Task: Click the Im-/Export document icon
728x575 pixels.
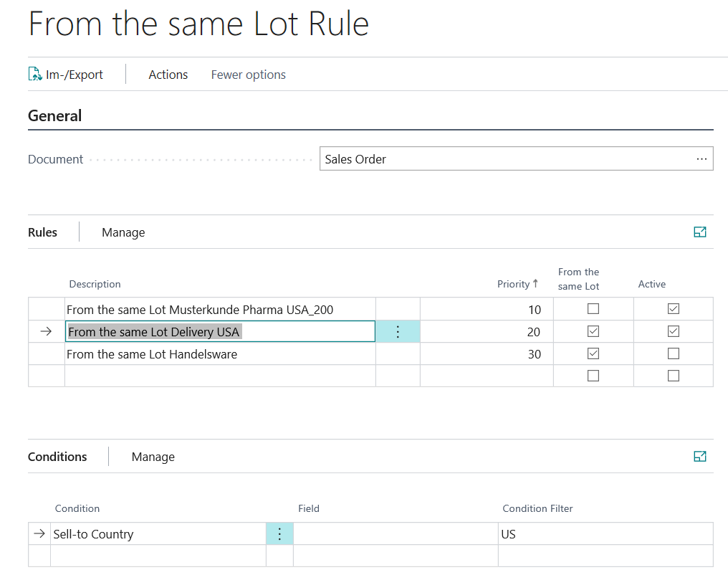Action: tap(35, 75)
